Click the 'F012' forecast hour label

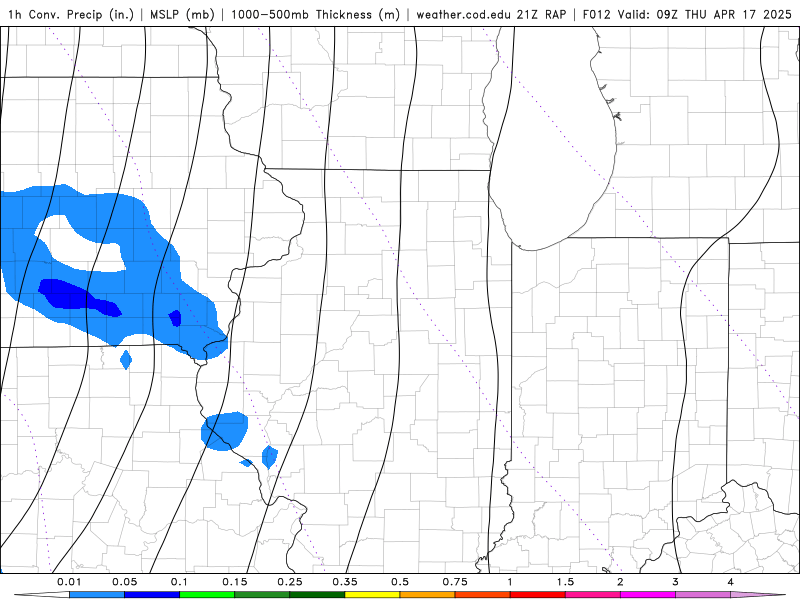point(596,14)
